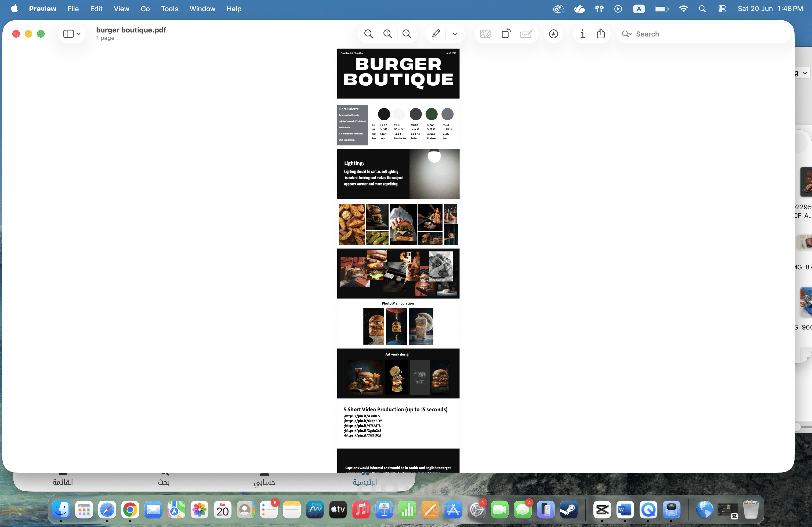Open the View menu

coord(121,9)
